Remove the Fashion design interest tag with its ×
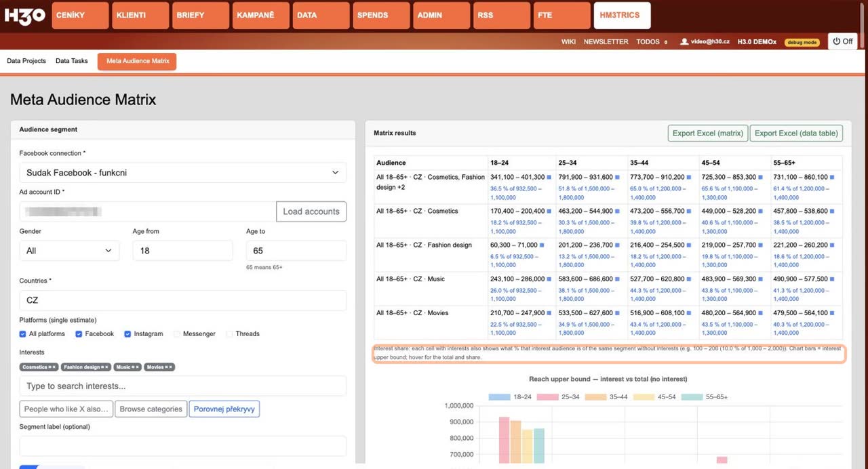This screenshot has height=469, width=868. pos(107,367)
